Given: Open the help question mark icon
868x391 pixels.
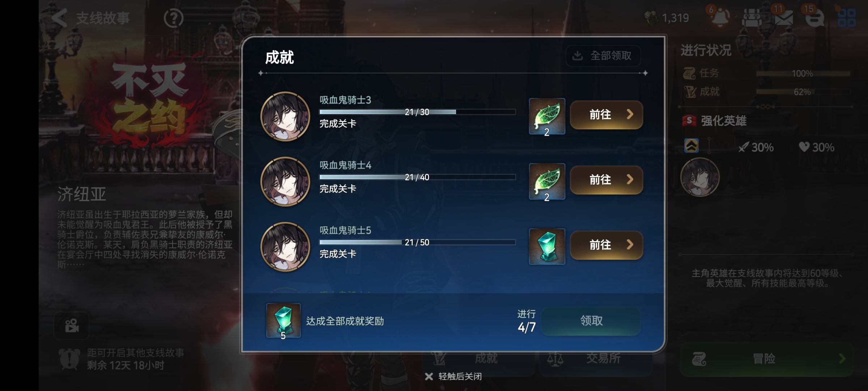Looking at the screenshot, I should click(x=174, y=18).
